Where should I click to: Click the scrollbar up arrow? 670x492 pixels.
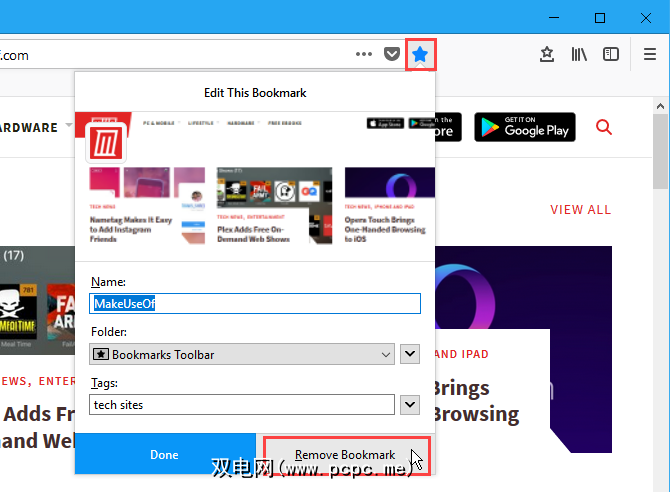pyautogui.click(x=661, y=106)
